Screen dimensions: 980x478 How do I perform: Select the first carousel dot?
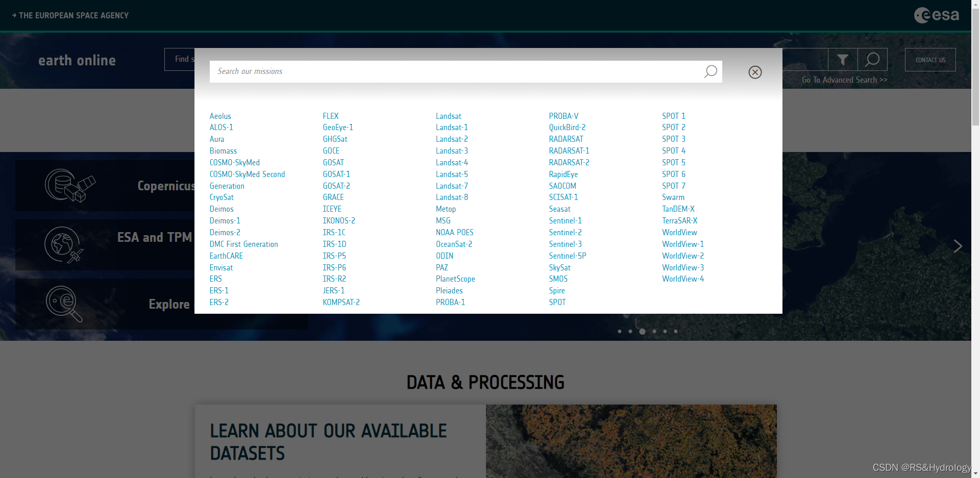[620, 332]
